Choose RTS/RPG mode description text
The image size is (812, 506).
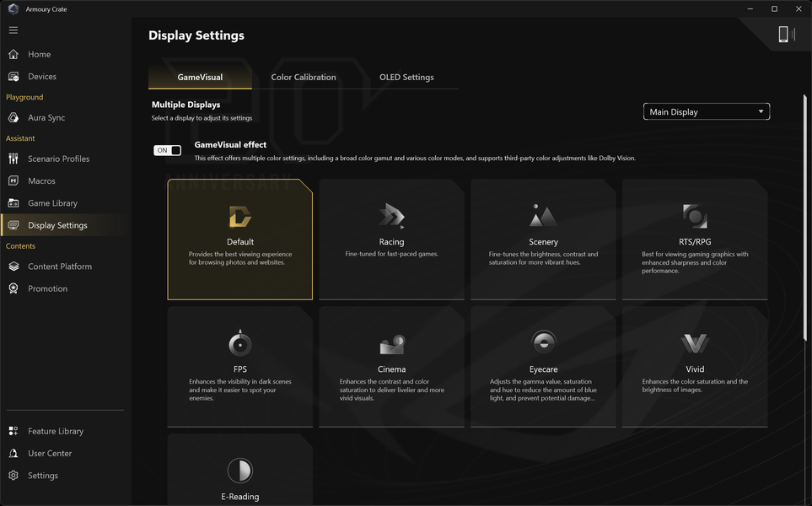(695, 262)
